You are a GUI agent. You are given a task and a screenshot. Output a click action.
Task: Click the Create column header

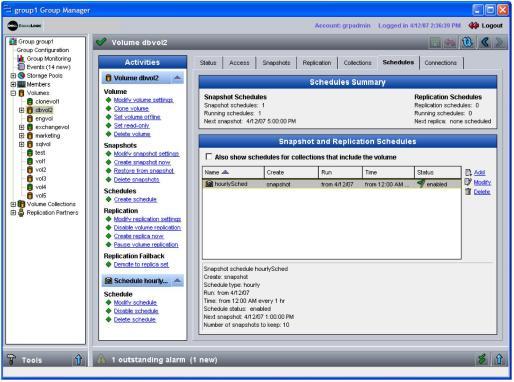click(x=291, y=172)
